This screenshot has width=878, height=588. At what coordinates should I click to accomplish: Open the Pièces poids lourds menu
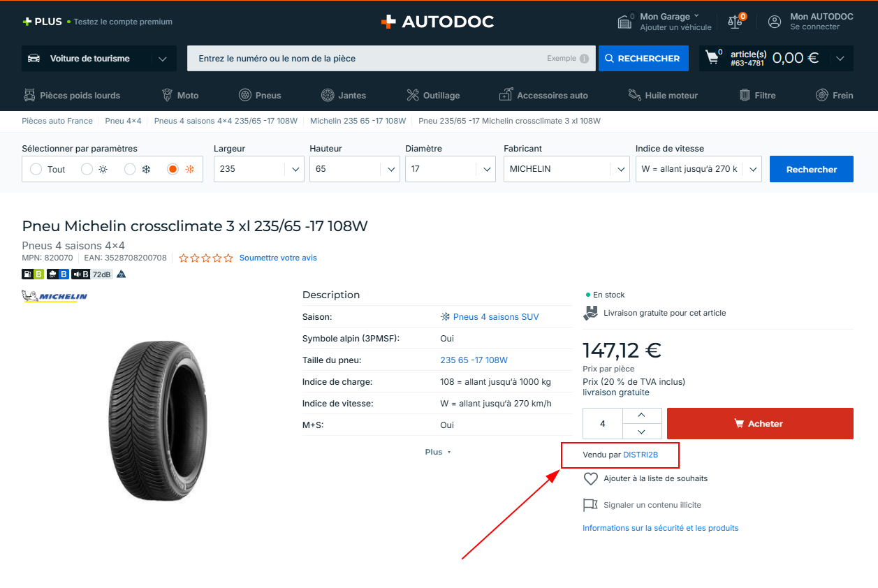(x=72, y=95)
